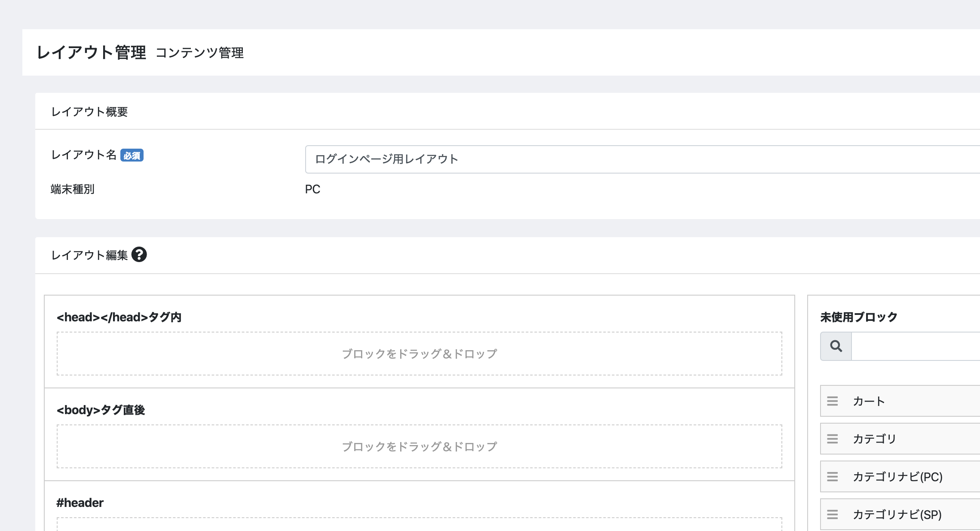Viewport: 980px width, 531px height.
Task: Click the 未使用ブロック heading
Action: (859, 317)
